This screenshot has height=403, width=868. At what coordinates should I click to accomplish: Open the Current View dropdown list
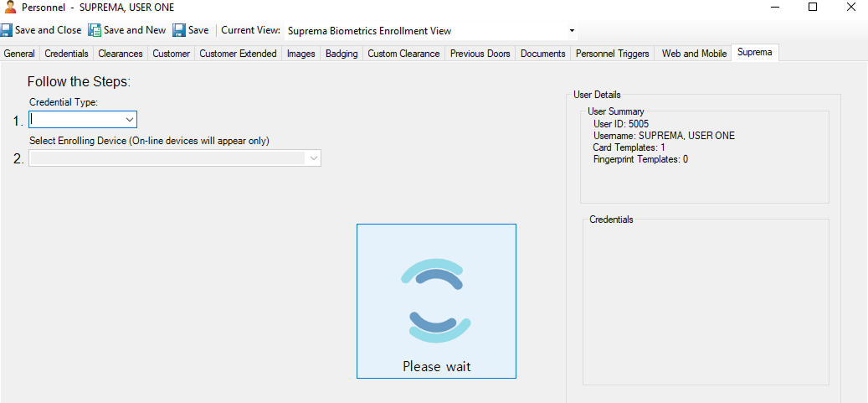pyautogui.click(x=572, y=31)
